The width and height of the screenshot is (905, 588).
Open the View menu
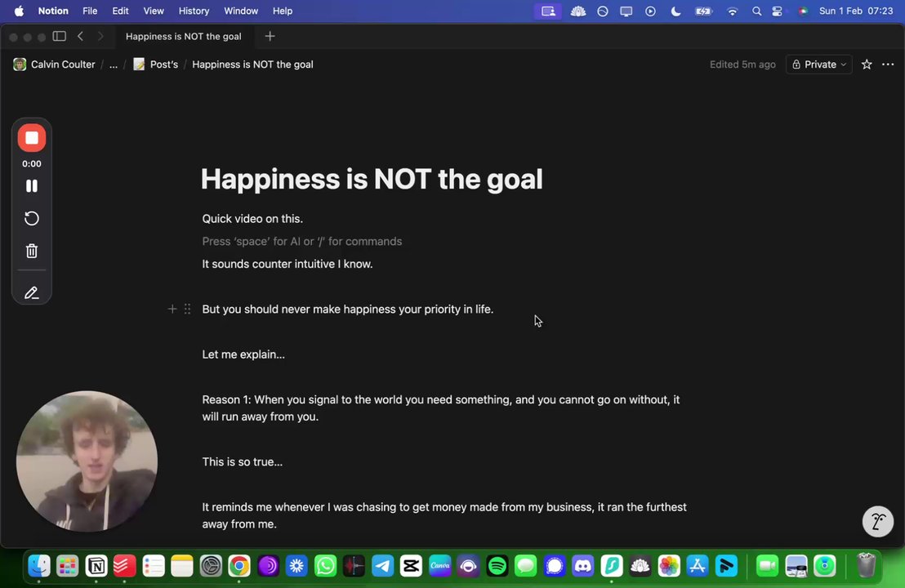(x=154, y=11)
